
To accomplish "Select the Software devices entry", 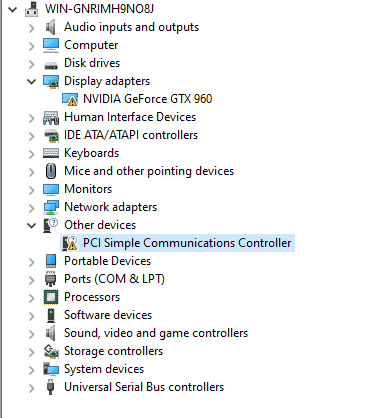I will pyautogui.click(x=108, y=315).
